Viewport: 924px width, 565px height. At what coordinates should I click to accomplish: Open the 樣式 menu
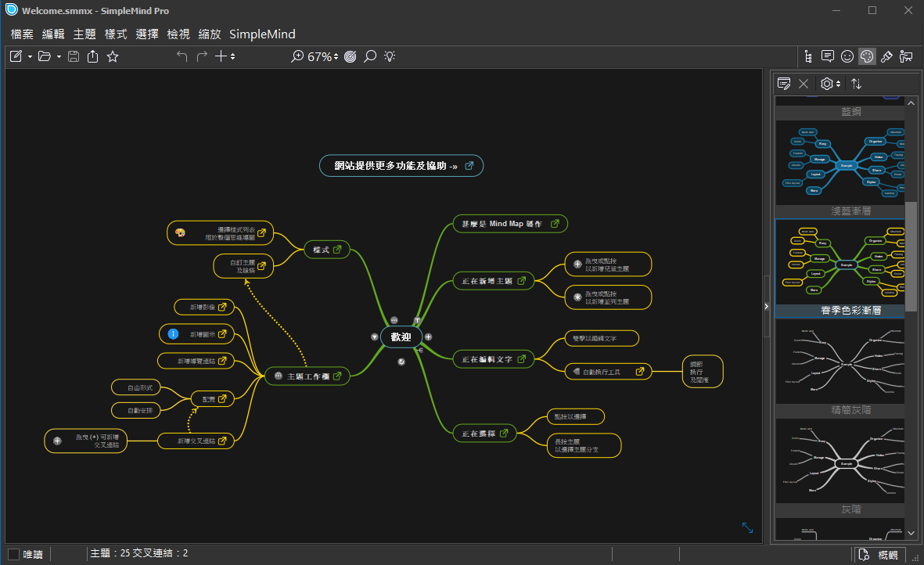116,34
